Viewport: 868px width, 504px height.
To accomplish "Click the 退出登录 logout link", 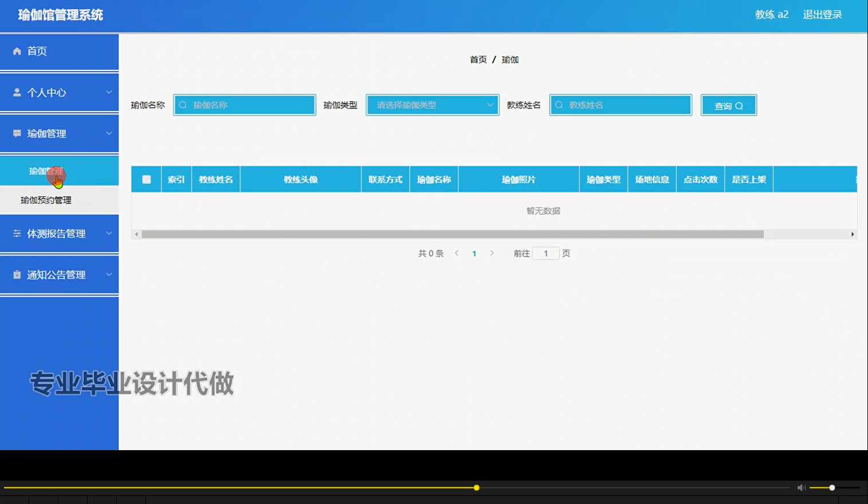I will (x=822, y=14).
